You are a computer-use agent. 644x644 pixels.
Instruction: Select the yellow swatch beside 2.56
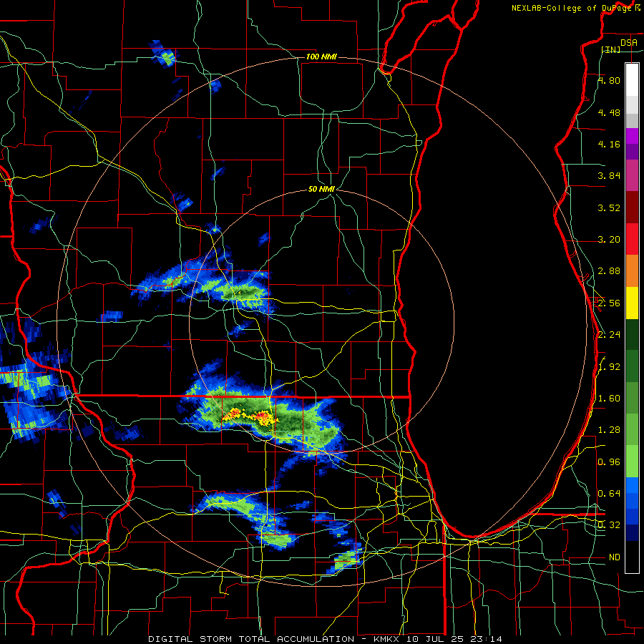[x=632, y=303]
